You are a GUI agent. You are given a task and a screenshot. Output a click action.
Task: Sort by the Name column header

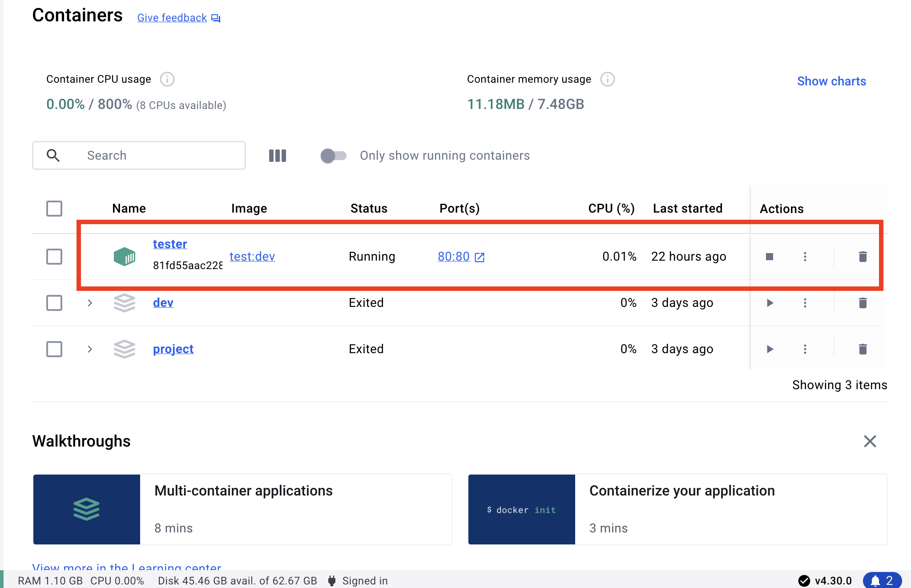[x=129, y=209]
